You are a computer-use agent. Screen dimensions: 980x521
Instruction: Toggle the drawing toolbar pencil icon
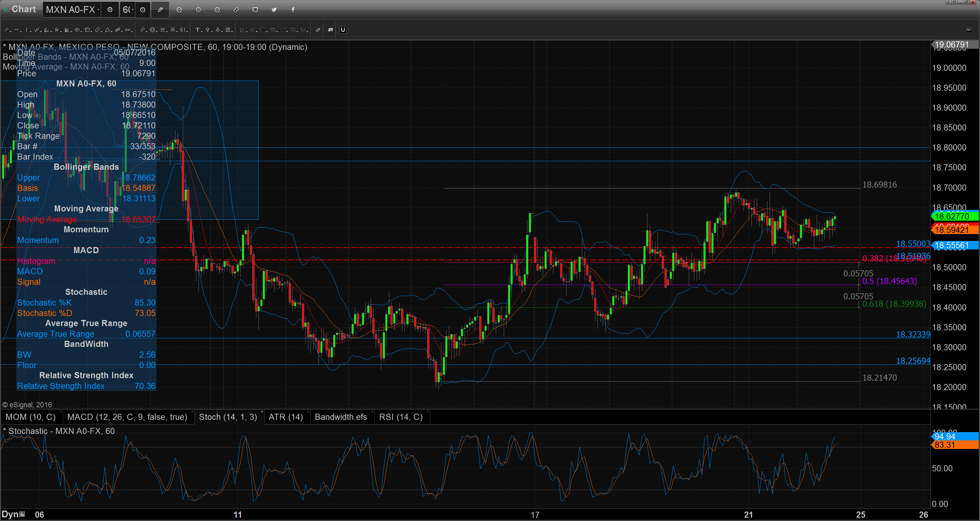(x=160, y=10)
